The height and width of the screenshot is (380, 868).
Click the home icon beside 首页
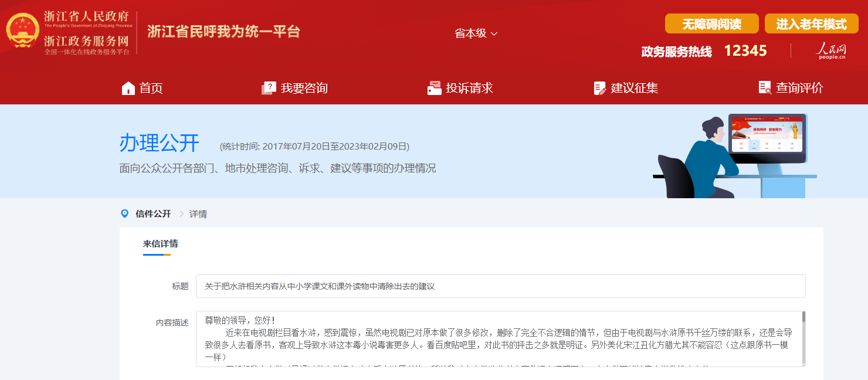coord(128,89)
